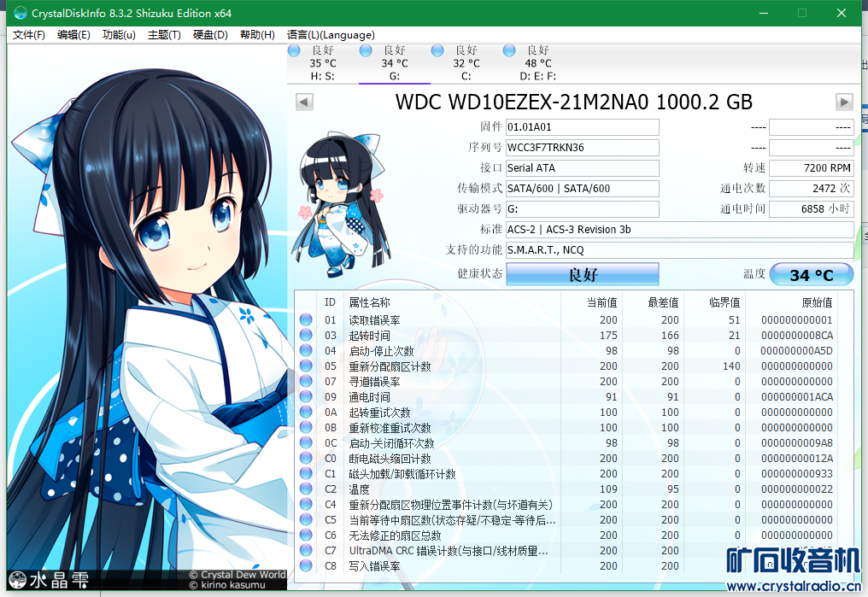Open the 编辑(E) menu
The width and height of the screenshot is (868, 597).
[x=73, y=35]
